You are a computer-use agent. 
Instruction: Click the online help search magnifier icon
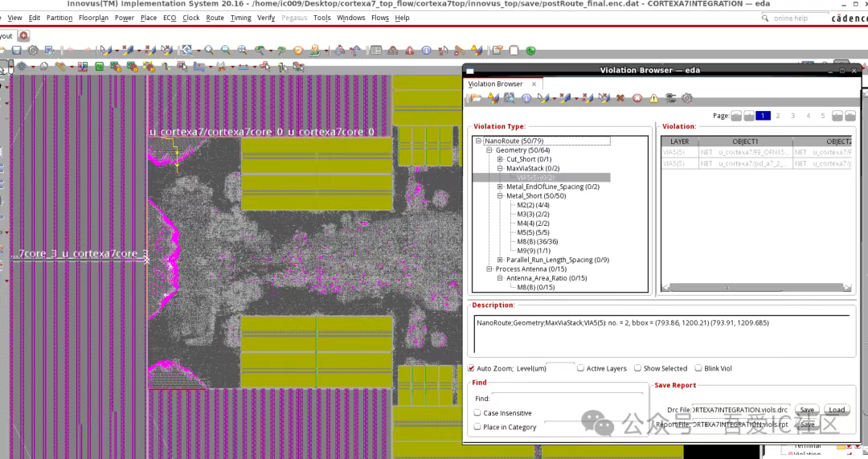tap(765, 18)
